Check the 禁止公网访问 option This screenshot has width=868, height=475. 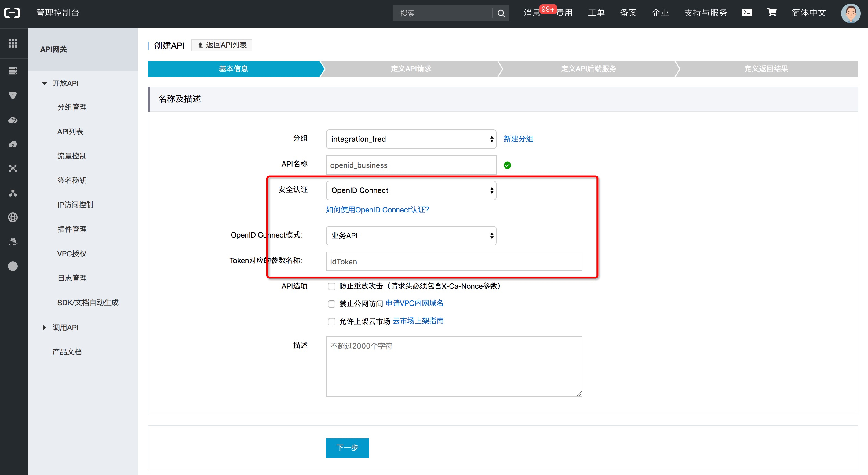click(x=332, y=303)
